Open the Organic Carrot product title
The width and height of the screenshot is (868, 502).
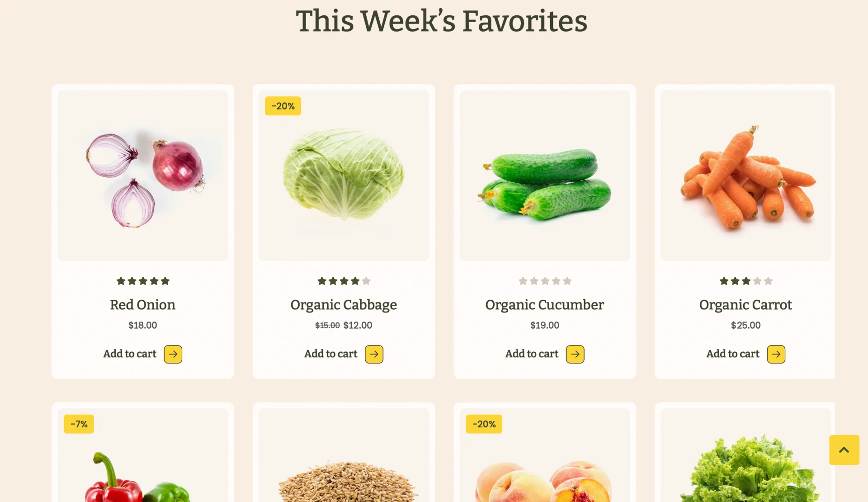click(x=745, y=305)
